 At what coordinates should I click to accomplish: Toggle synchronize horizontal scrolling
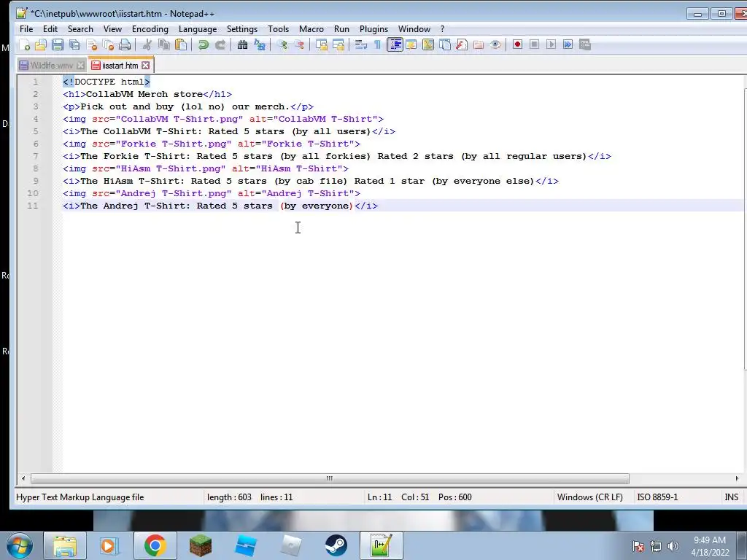[338, 44]
